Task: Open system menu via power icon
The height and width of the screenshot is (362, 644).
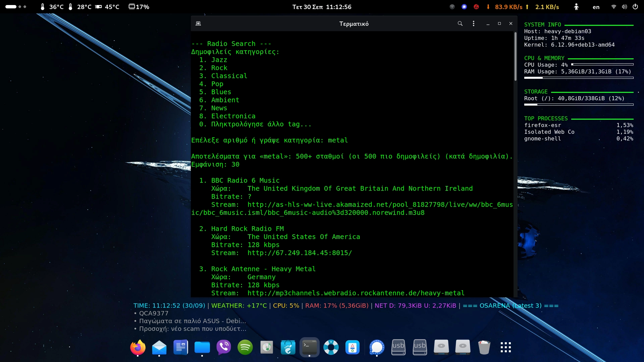Action: [x=635, y=7]
